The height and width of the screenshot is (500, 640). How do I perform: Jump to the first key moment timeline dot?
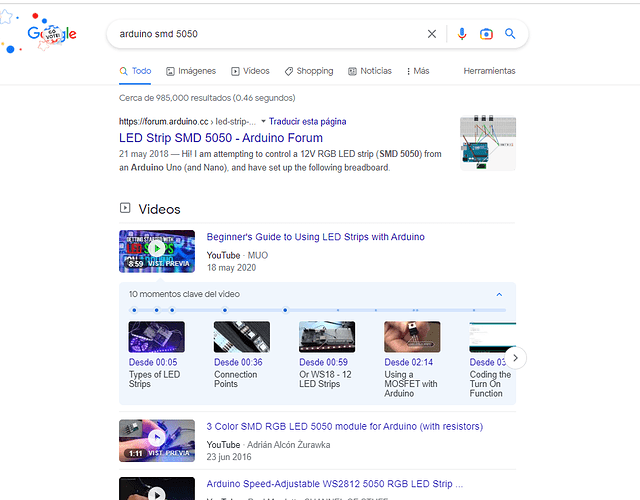pos(134,310)
